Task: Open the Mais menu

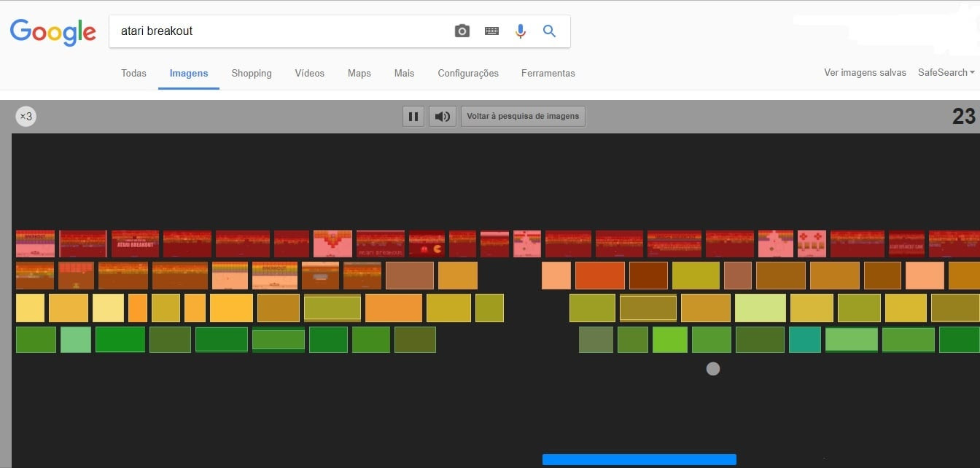Action: (x=404, y=73)
